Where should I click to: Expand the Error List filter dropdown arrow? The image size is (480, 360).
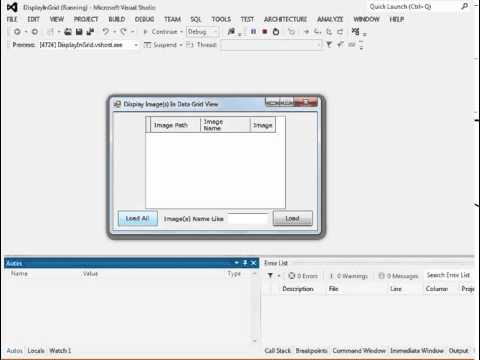(279, 276)
